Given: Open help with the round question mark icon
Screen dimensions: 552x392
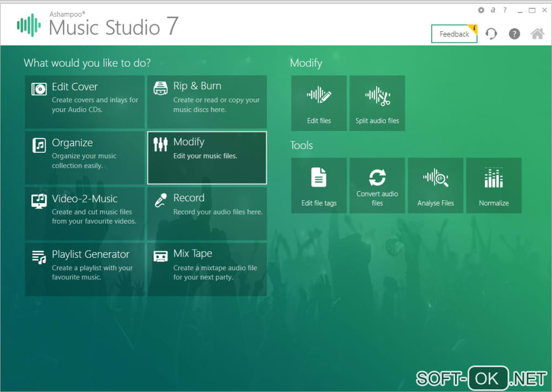Looking at the screenshot, I should 514,34.
